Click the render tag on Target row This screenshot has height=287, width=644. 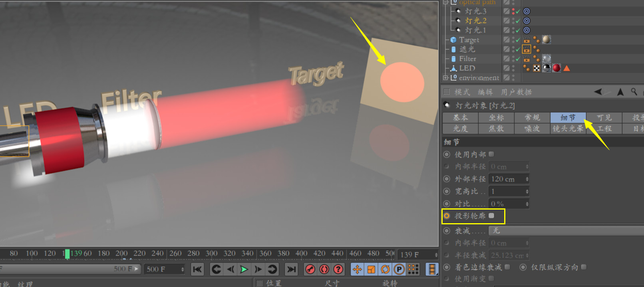pos(527,40)
